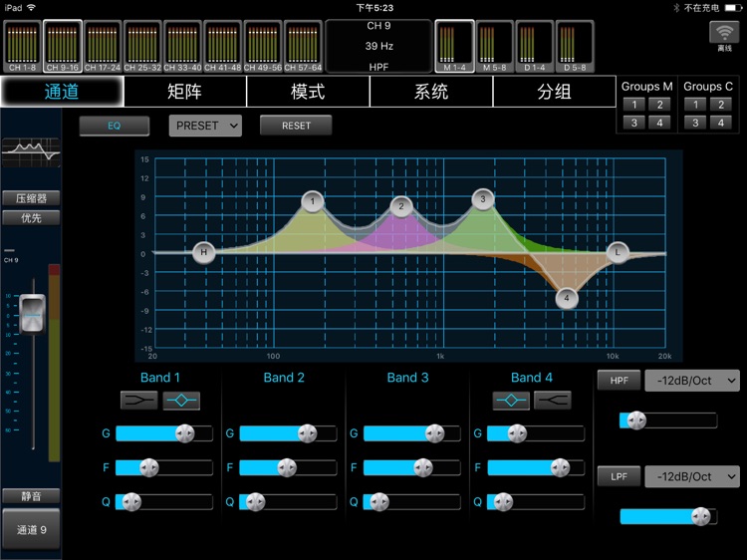This screenshot has width=747, height=560.
Task: Select Band 4 high shelf filter shape
Action: click(553, 401)
